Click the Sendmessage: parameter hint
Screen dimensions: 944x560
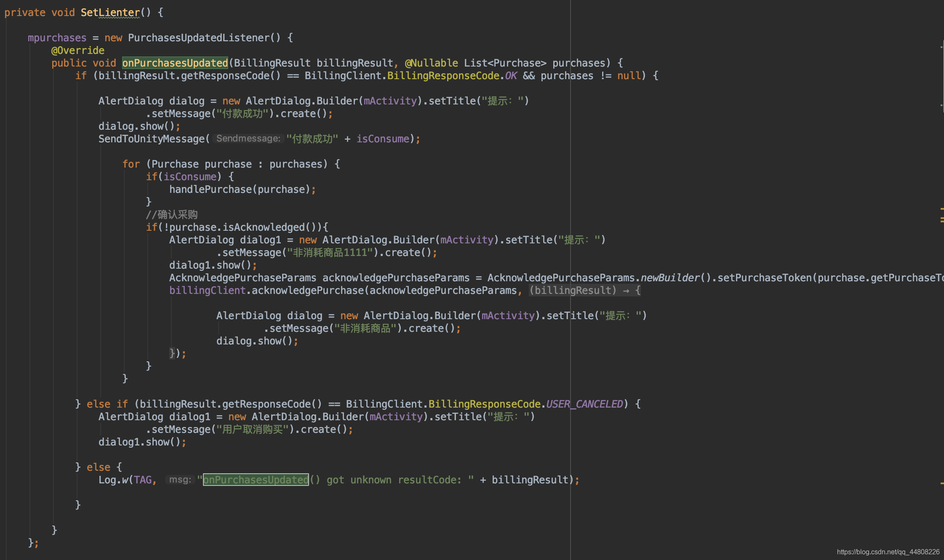click(248, 139)
